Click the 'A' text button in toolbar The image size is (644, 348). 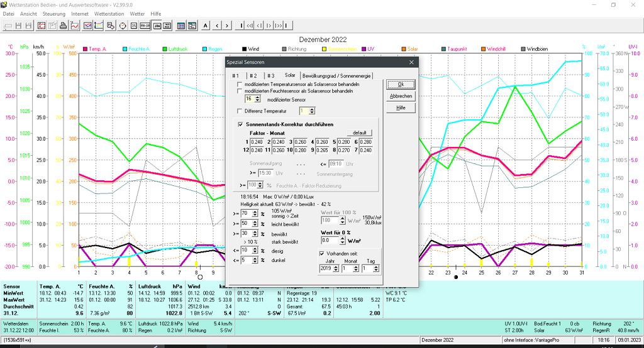206,26
